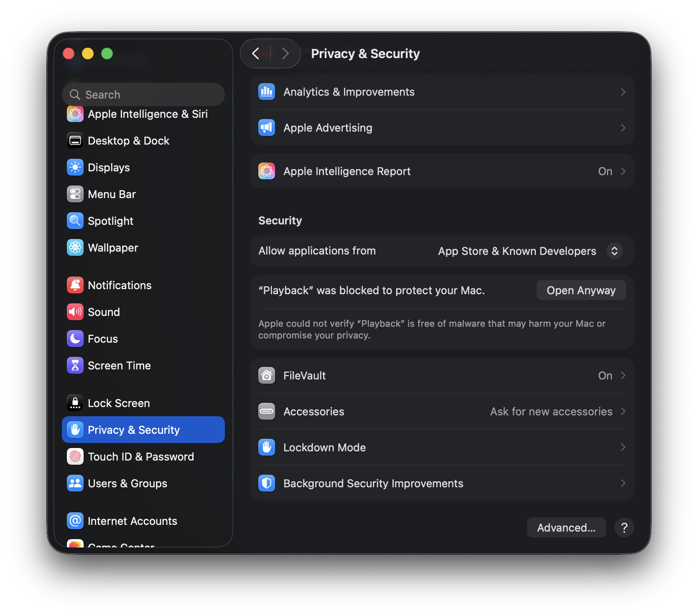Click the Privacy & Security window title

[365, 53]
